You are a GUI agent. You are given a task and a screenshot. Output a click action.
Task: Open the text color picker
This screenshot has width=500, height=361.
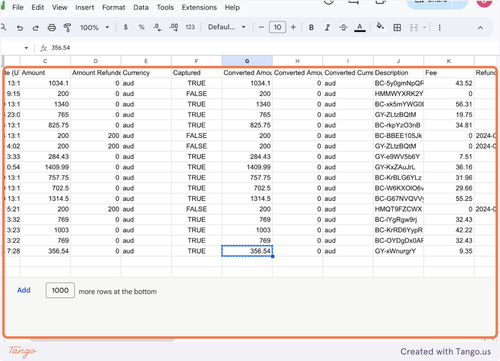point(360,28)
